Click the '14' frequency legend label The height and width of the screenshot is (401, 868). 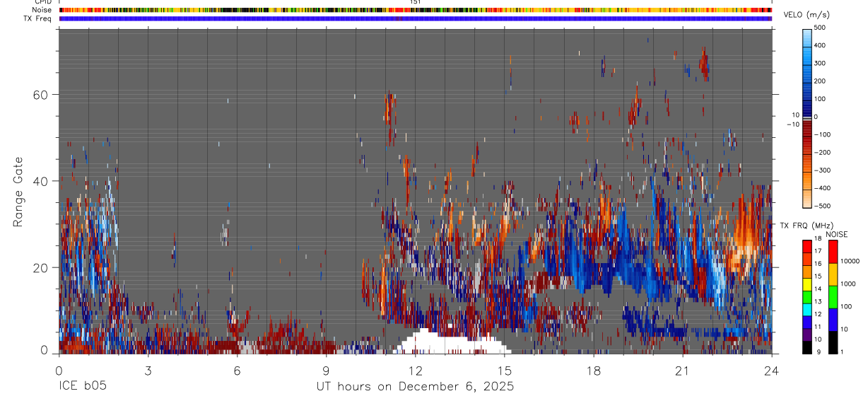[x=819, y=289]
